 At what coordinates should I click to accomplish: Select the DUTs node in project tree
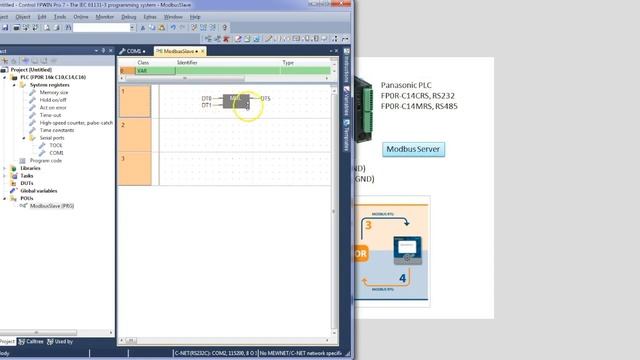pyautogui.click(x=27, y=183)
